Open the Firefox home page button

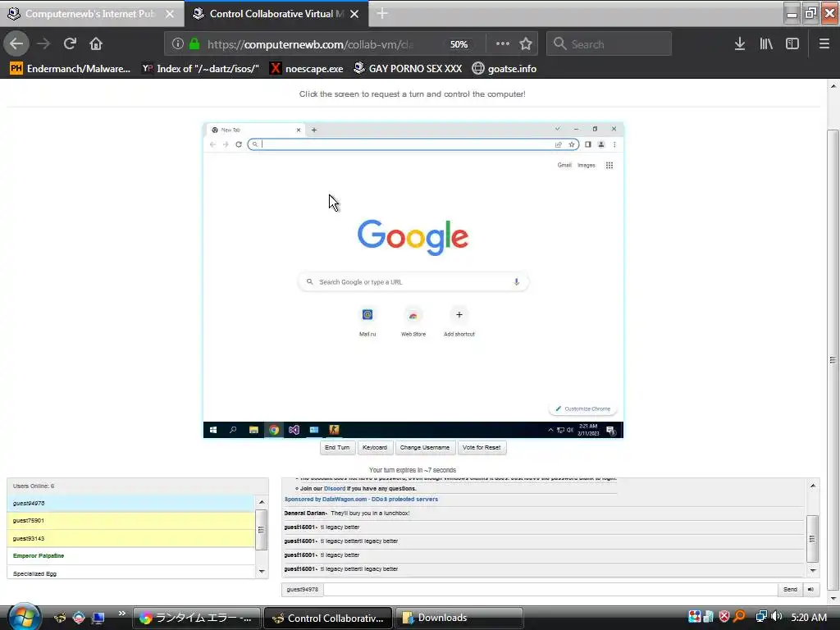click(96, 44)
